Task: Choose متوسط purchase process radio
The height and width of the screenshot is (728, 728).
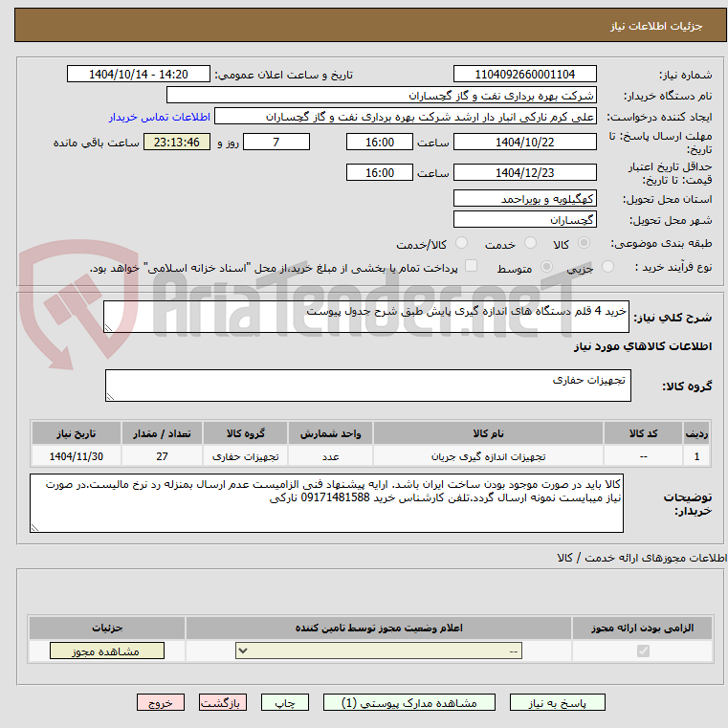Action: [546, 267]
